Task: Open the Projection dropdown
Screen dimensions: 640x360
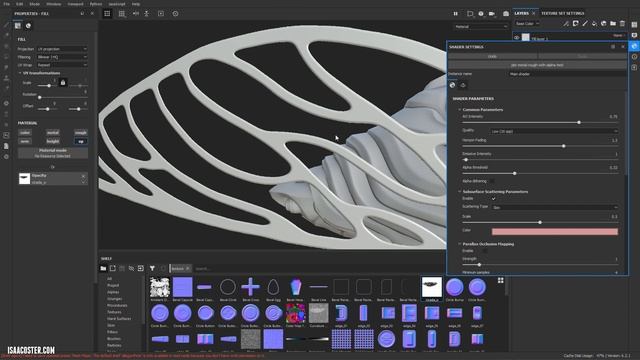Action: tap(62, 49)
